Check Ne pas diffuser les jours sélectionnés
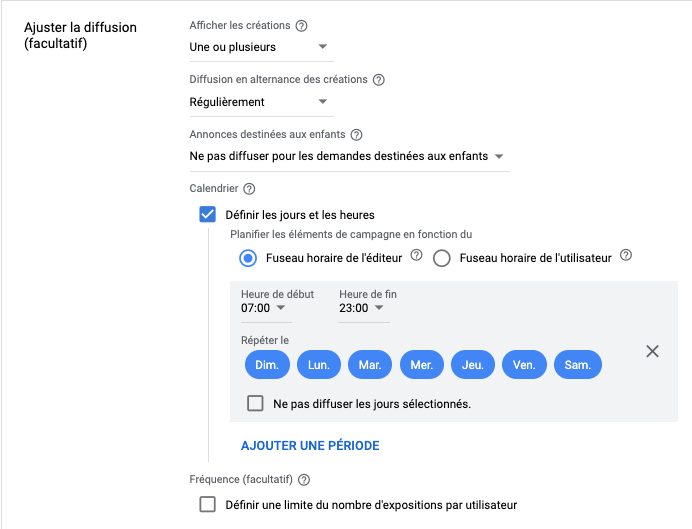The image size is (692, 529). (255, 403)
